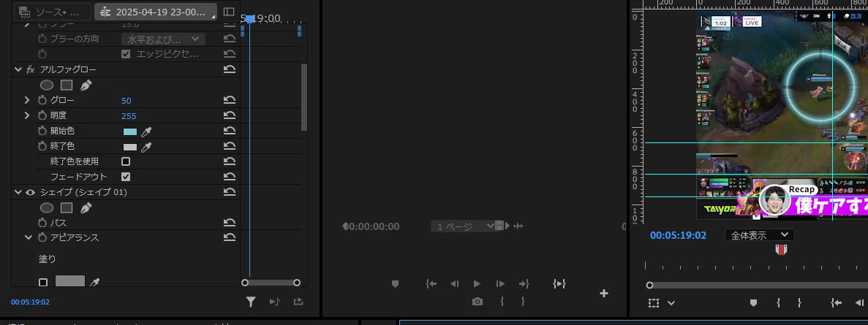Viewport: 868px width, 325px height.
Task: Click the 明度 value 255
Action: (129, 116)
